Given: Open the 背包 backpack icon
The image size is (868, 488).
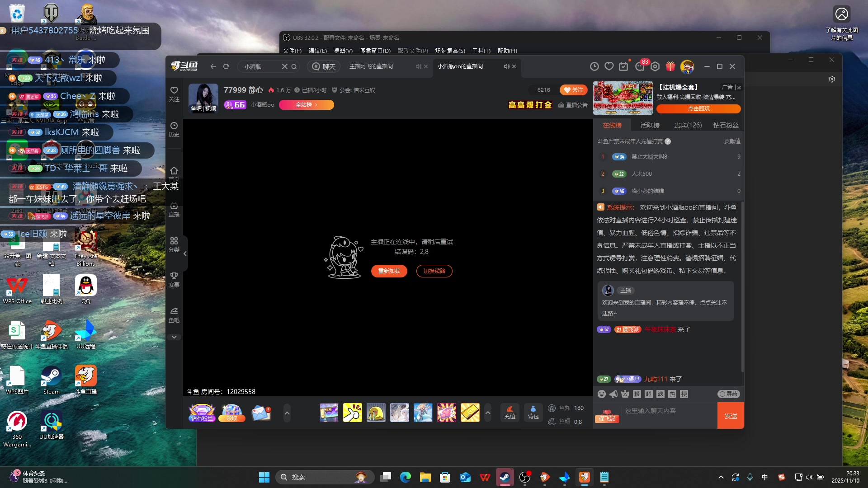Looking at the screenshot, I should point(533,412).
